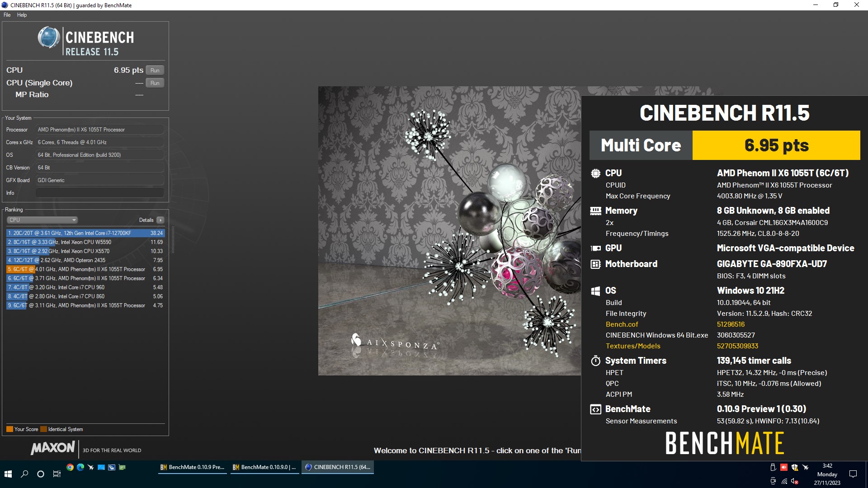The image size is (868, 488).
Task: Click the System Timers stopwatch icon
Action: coord(595,361)
